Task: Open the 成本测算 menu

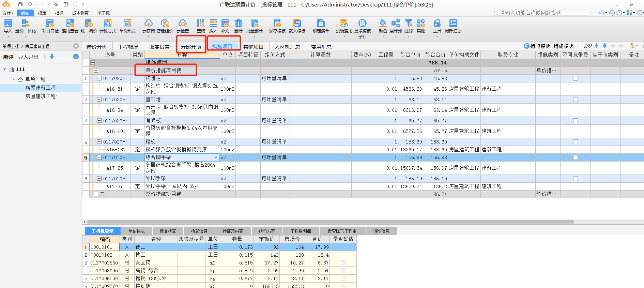Action: pyautogui.click(x=80, y=13)
